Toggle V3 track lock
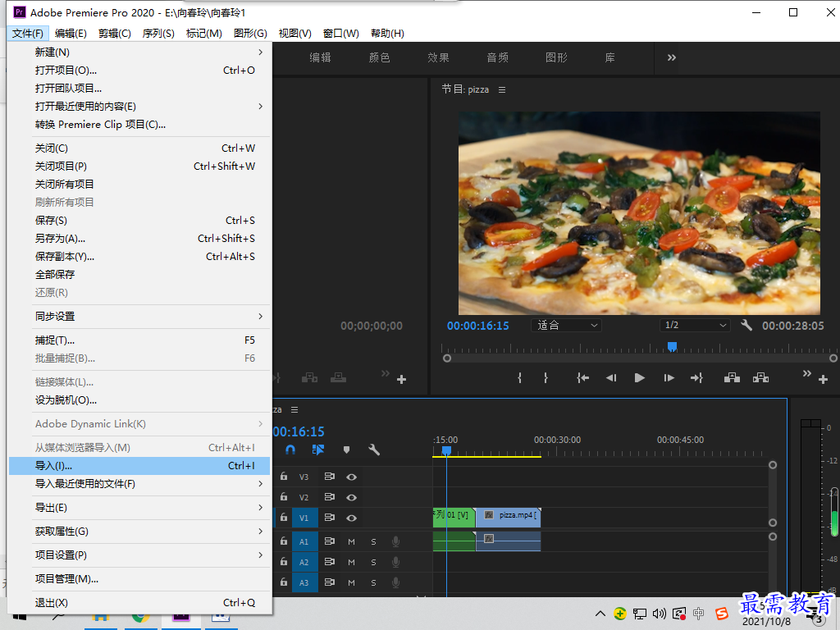 (284, 477)
